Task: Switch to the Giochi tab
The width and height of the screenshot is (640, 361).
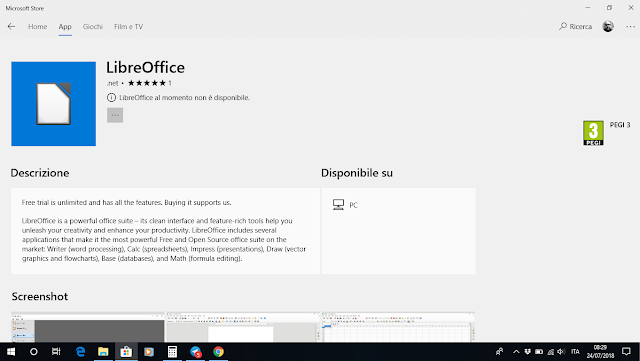Action: (93, 27)
